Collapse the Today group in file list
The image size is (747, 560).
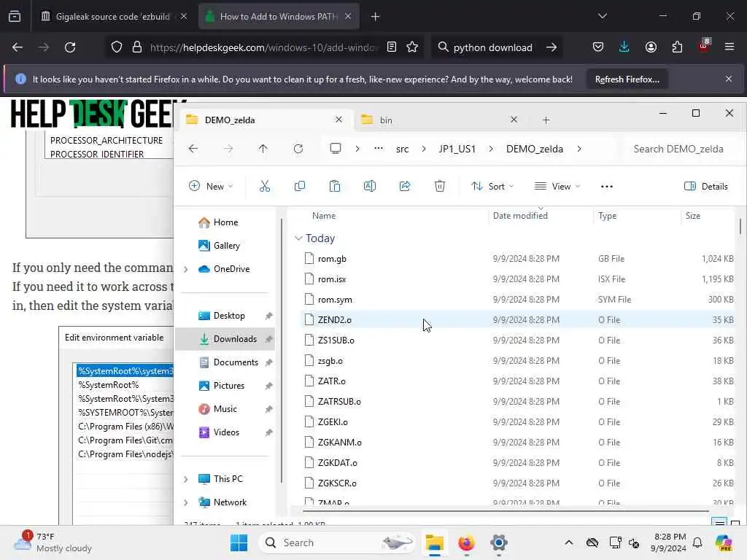[298, 238]
